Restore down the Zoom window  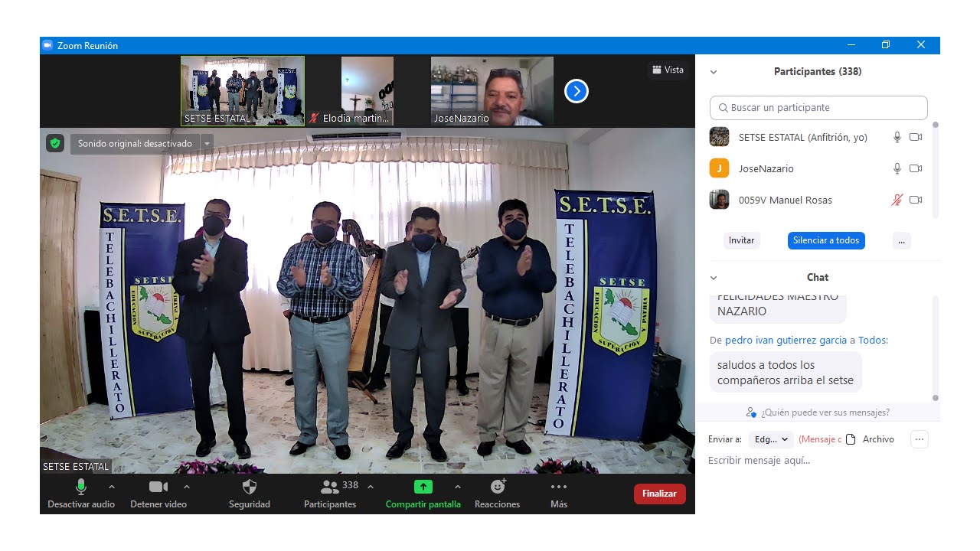(886, 45)
